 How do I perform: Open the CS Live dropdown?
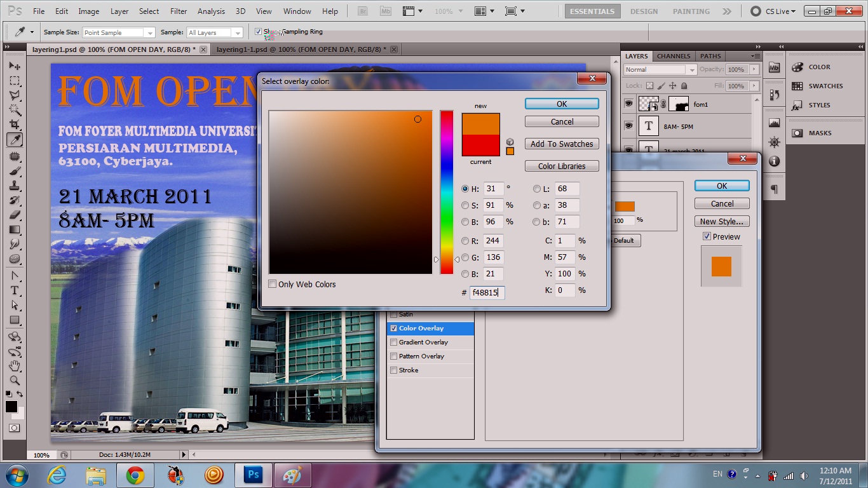point(773,11)
